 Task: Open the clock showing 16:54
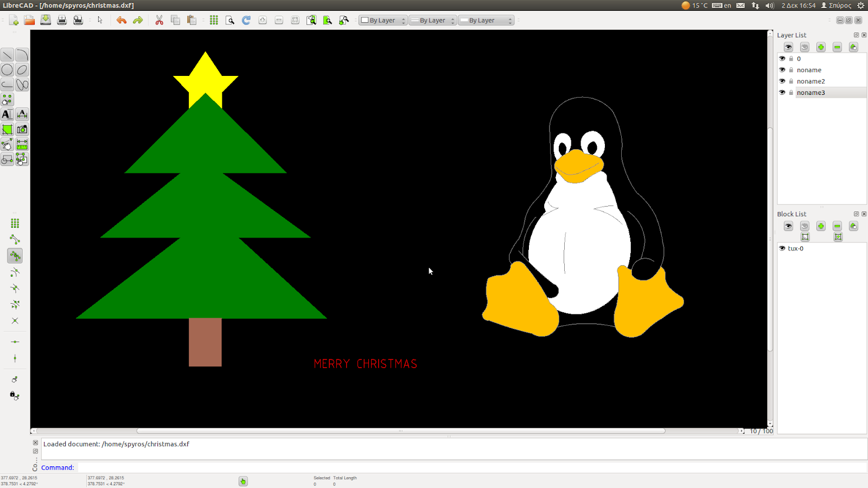pos(799,5)
